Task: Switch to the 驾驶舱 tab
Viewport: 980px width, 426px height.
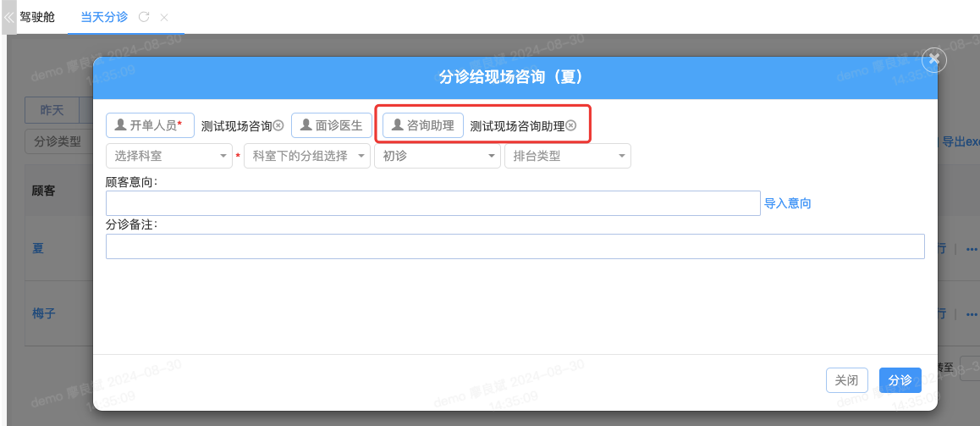Action: (x=37, y=17)
